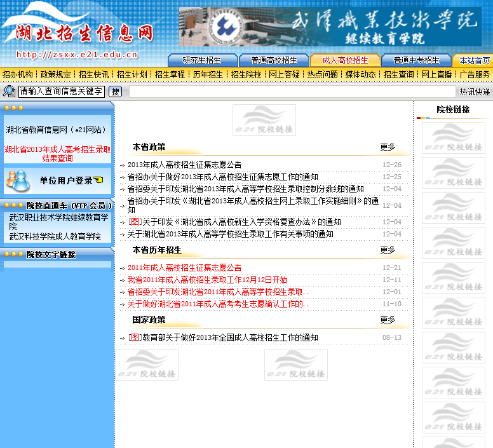Open the 研究生招生 tab

coord(202,60)
